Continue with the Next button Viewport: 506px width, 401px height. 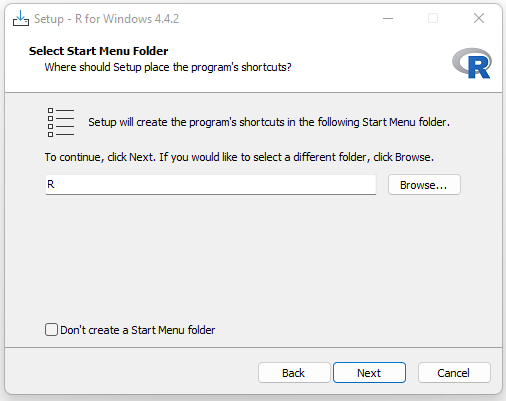click(x=369, y=373)
